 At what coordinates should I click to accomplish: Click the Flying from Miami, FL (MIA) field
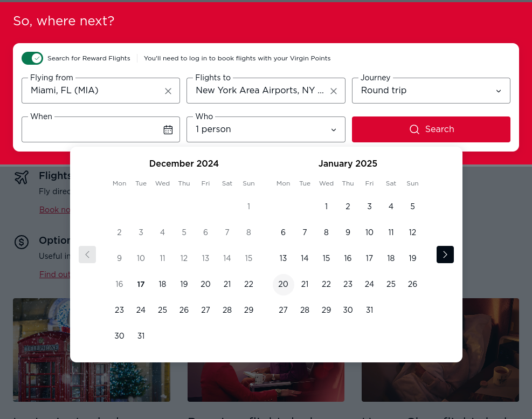click(x=101, y=91)
